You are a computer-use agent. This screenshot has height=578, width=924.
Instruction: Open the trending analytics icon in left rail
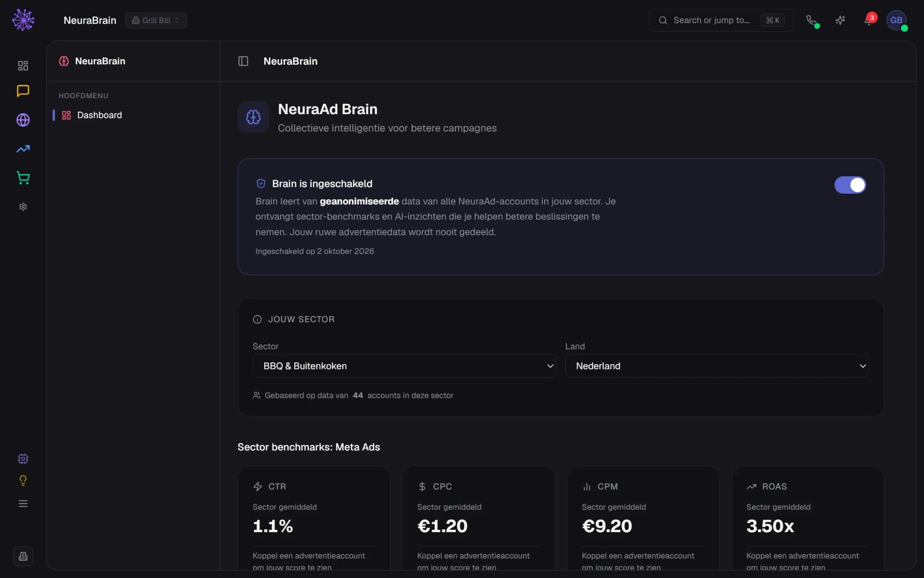pos(23,149)
